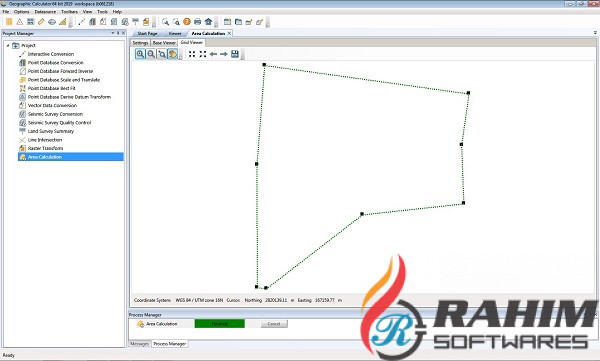600x361 pixels.
Task: Toggle the Project Manager auto-hide pin
Action: point(118,33)
